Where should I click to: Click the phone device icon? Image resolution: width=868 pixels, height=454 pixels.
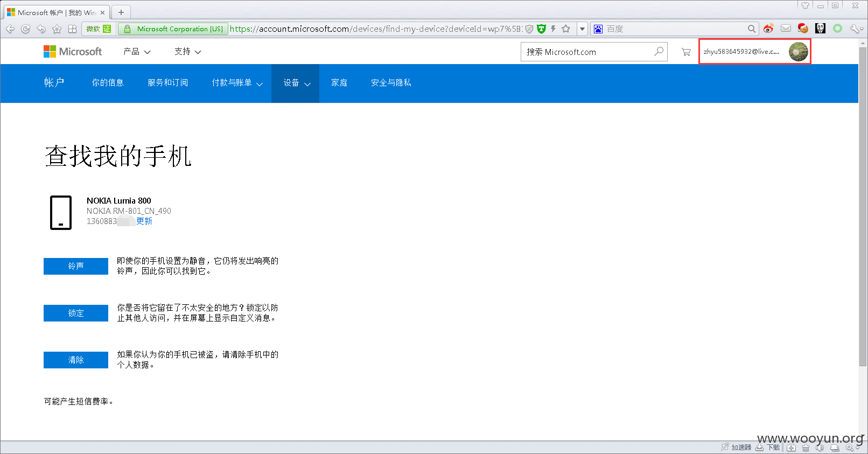61,213
